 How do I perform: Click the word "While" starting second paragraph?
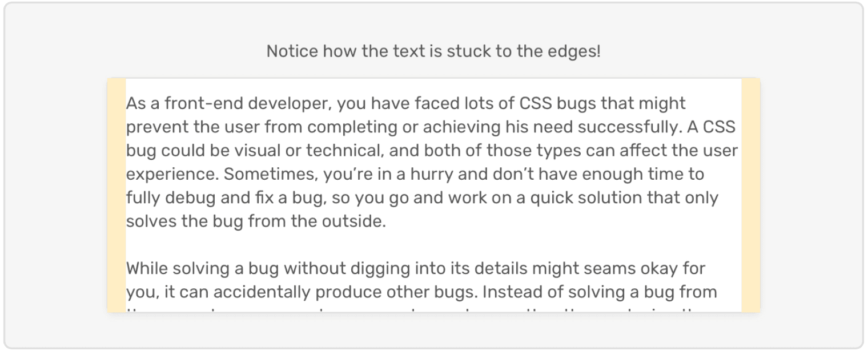pyautogui.click(x=147, y=268)
